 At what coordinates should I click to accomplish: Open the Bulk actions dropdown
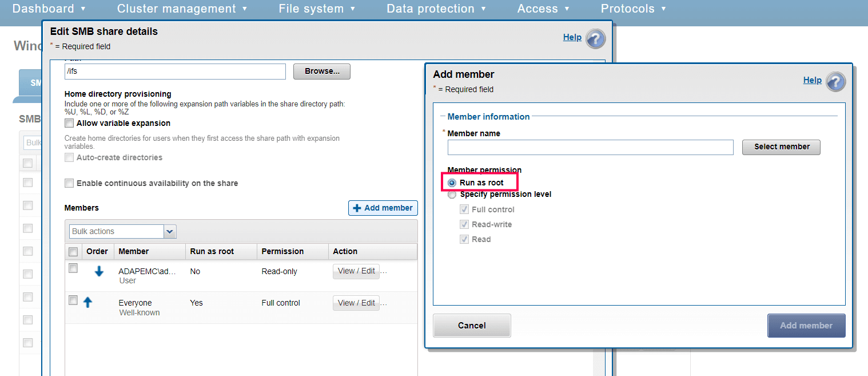click(x=170, y=231)
